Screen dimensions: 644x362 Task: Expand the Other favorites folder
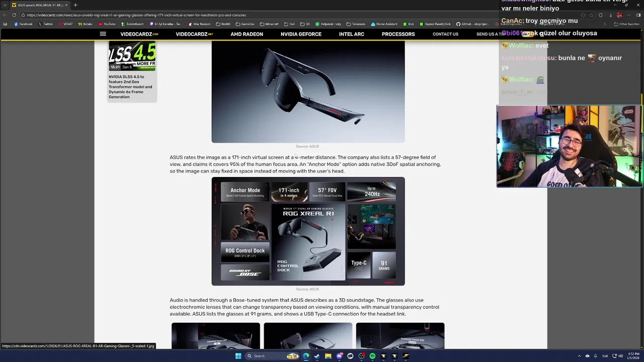[x=626, y=24]
